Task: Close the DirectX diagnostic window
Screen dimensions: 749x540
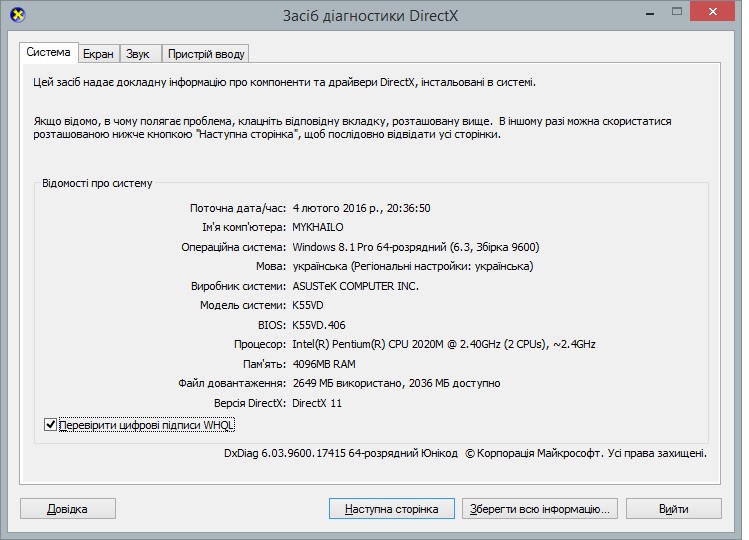Action: pyautogui.click(x=712, y=11)
